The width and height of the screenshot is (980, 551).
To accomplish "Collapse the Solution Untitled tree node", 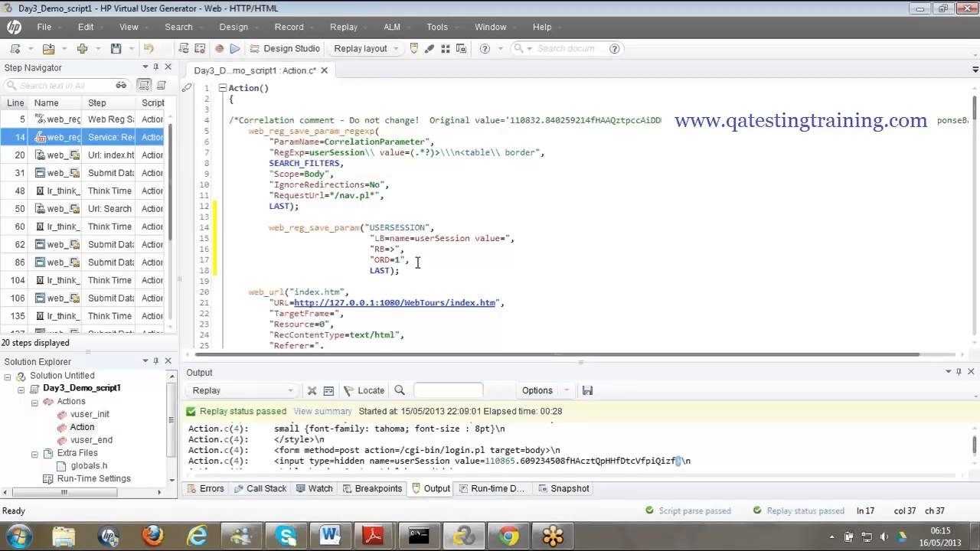I will [x=8, y=377].
